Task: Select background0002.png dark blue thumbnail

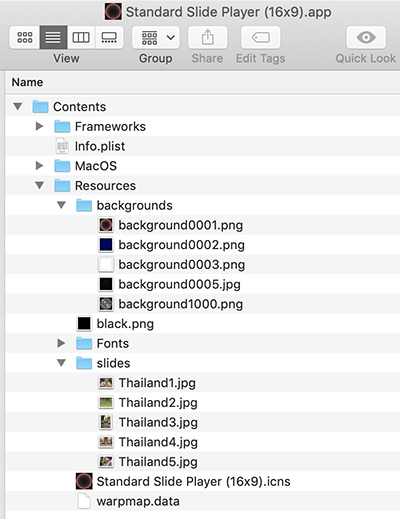Action: pos(106,245)
